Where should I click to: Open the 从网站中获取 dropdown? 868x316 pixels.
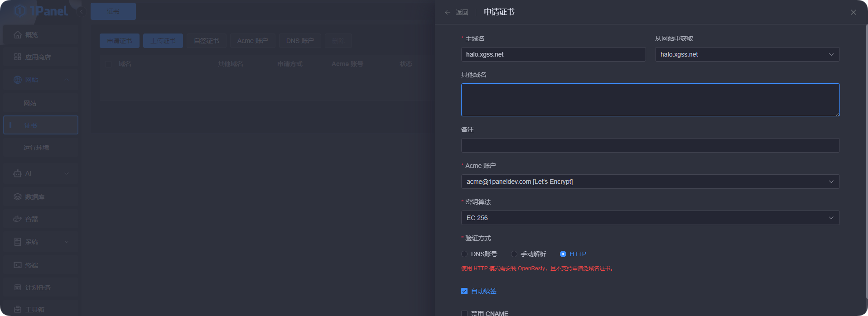click(747, 54)
